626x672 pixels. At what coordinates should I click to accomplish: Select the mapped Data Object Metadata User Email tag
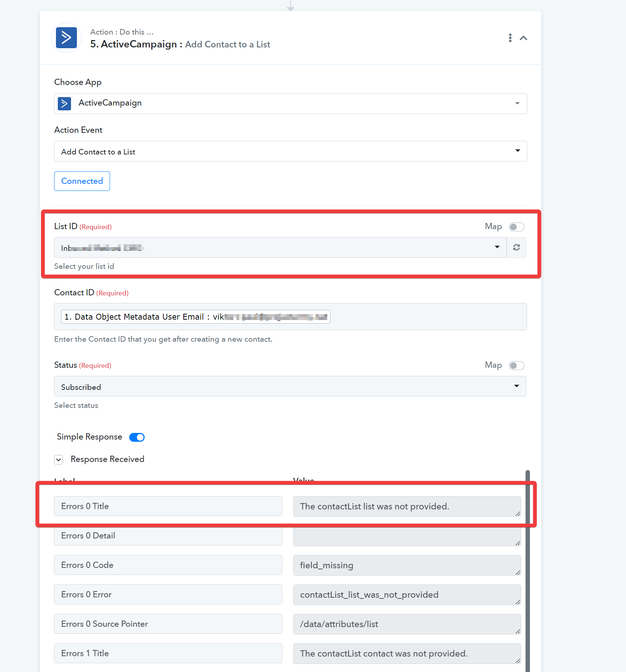195,317
